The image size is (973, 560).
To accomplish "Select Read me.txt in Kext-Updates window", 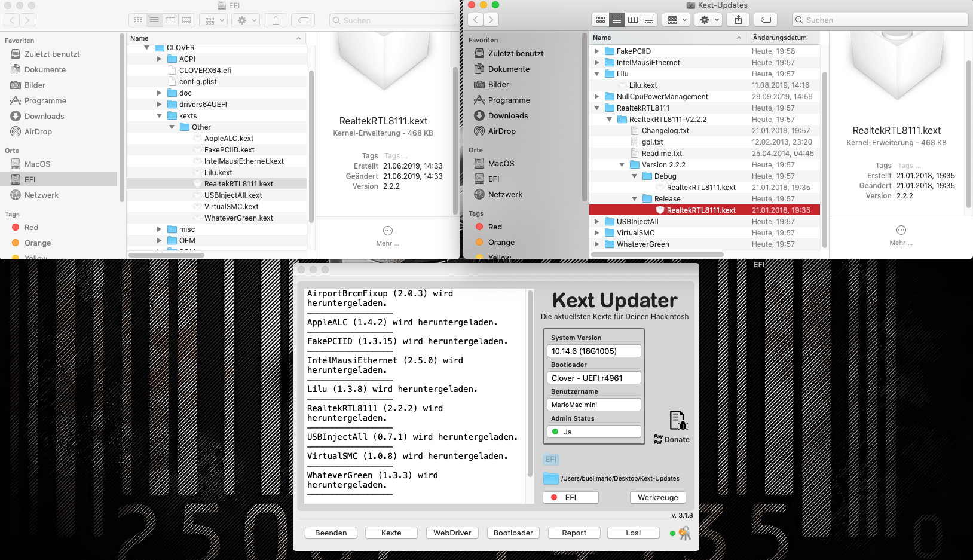I will tap(662, 154).
